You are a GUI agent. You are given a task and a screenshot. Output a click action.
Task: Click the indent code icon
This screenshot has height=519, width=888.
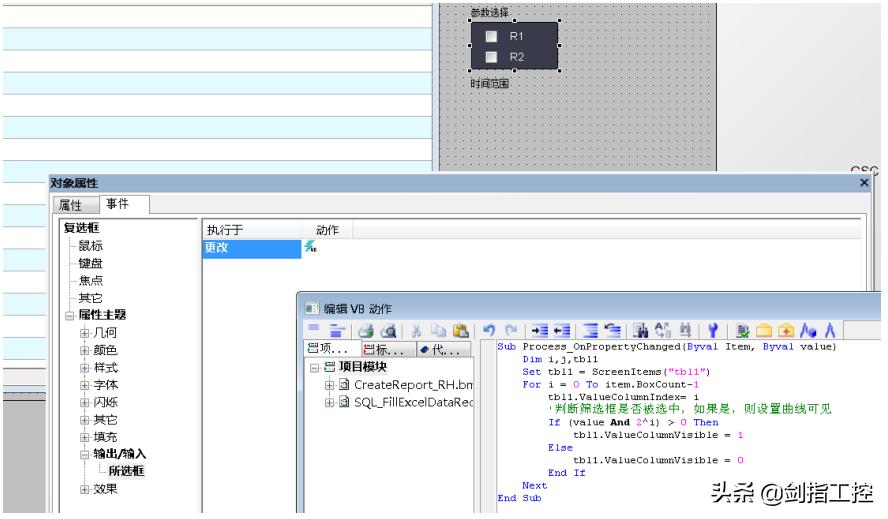539,328
